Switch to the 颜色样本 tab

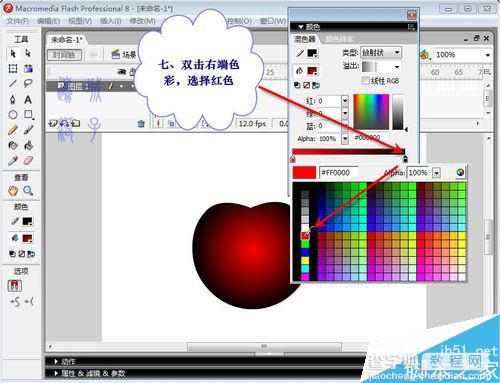click(339, 39)
